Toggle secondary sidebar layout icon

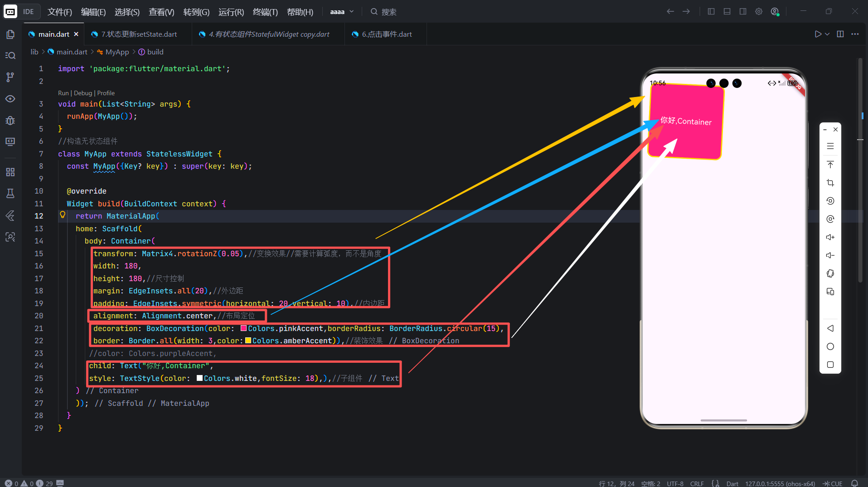click(x=743, y=11)
